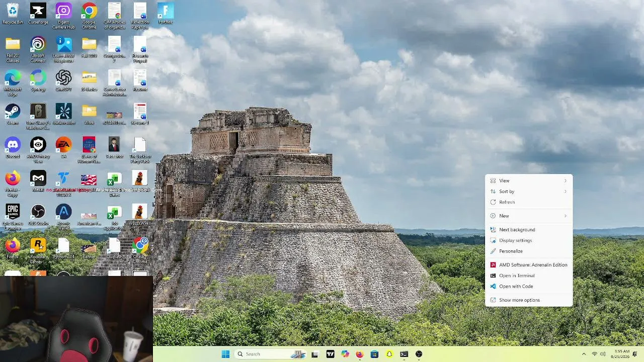The width and height of the screenshot is (644, 362).
Task: Select the Medal desktop shortcut
Action: (x=38, y=181)
